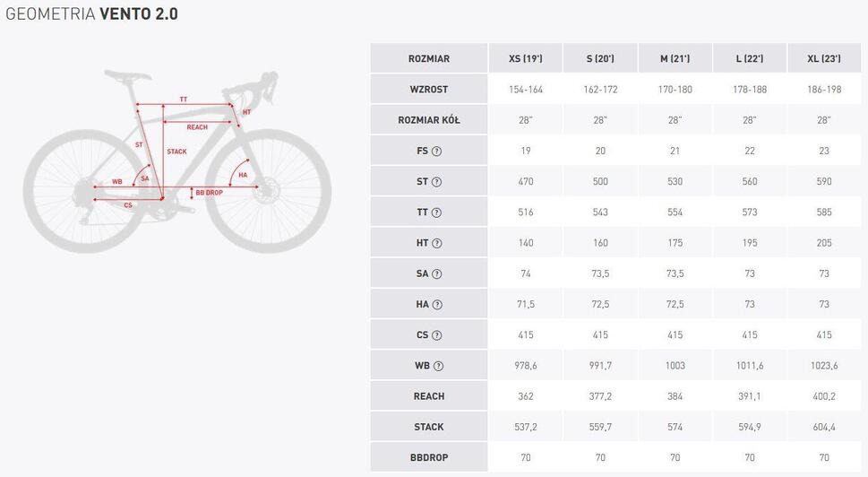Select the L (22') size column header

tap(750, 58)
